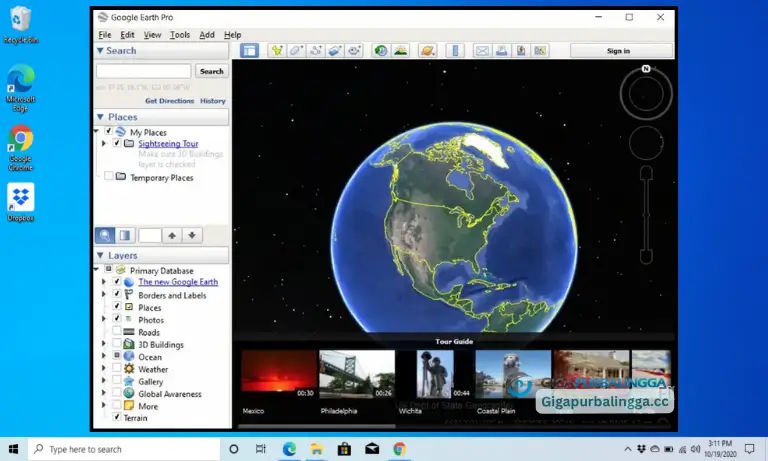
Task: Click the magnifier search-places button in Places panel
Action: (x=105, y=236)
